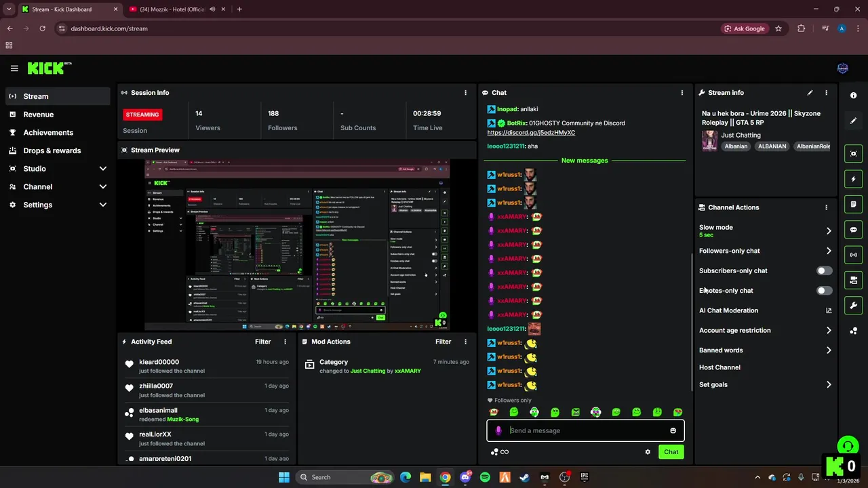Toggle the chat bubble icon in right sidebar
Viewport: 868px width, 488px height.
(853, 230)
